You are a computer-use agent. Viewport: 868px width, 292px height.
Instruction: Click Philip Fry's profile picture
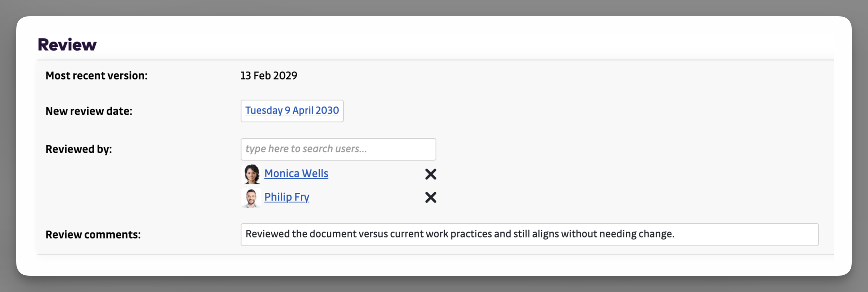click(251, 197)
